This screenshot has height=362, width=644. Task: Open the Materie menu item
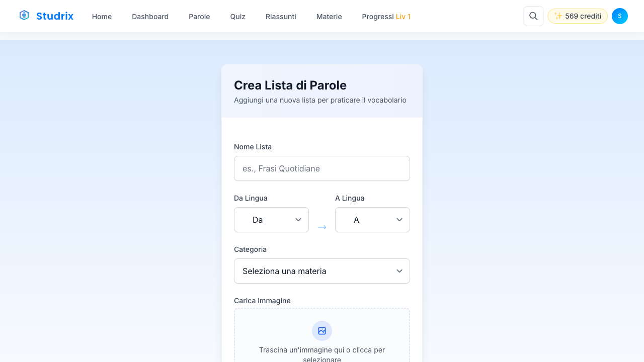click(x=329, y=17)
